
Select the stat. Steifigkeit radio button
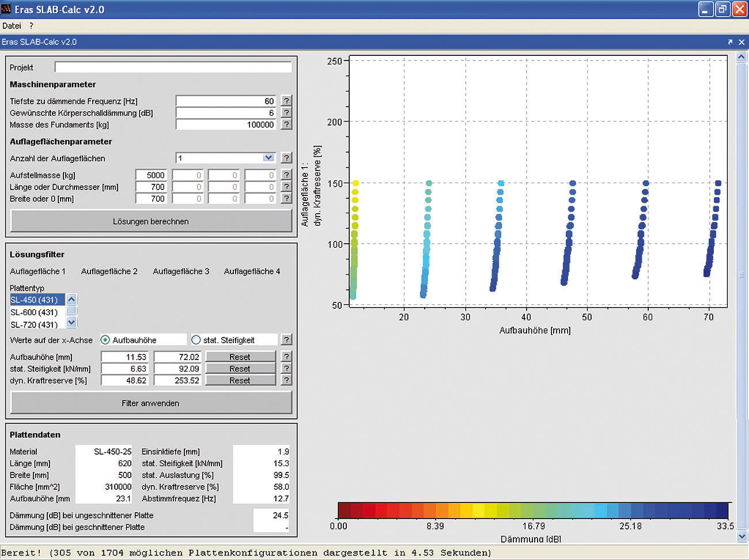196,340
